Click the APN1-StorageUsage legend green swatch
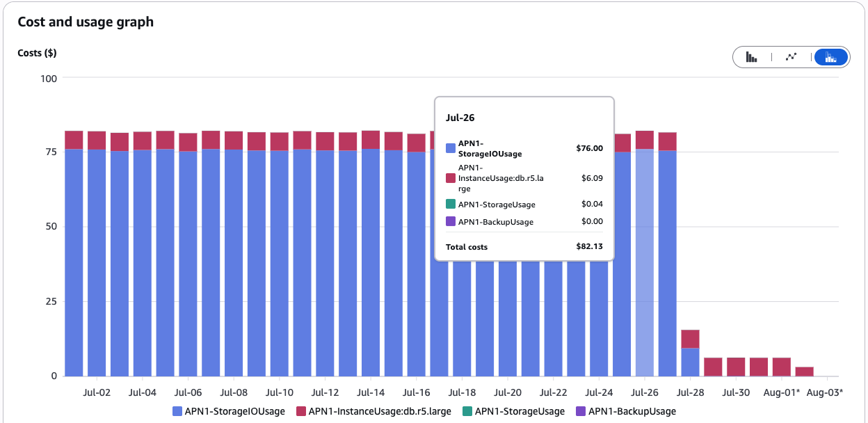The height and width of the screenshot is (423, 868). click(x=468, y=411)
